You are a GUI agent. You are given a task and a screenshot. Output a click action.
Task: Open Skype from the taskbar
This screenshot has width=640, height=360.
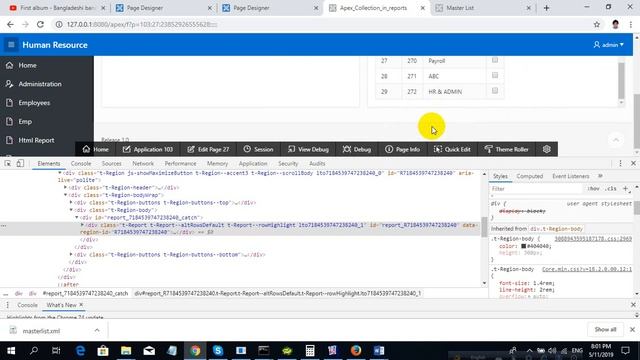(x=218, y=351)
